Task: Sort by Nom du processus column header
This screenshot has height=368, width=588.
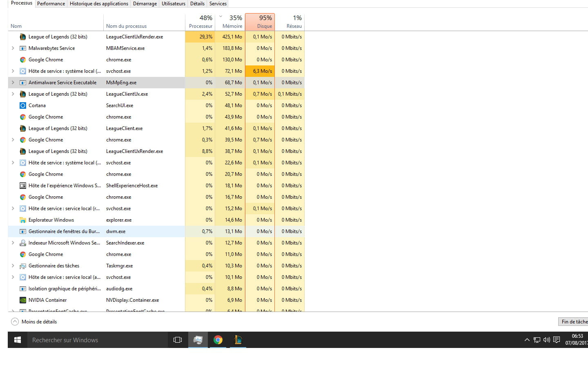Action: (144, 22)
